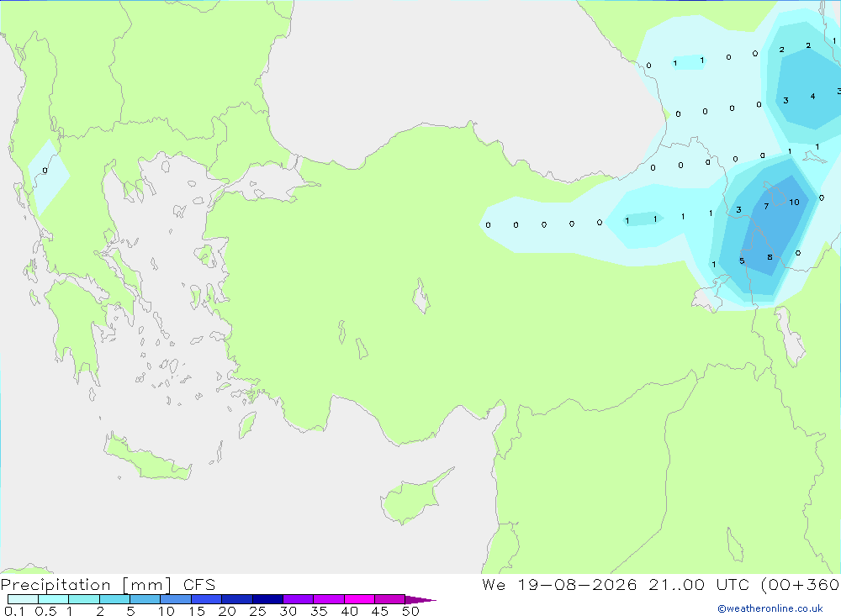
Task: Pick the 10–15 mm legend color swatch
Action: click(x=176, y=599)
